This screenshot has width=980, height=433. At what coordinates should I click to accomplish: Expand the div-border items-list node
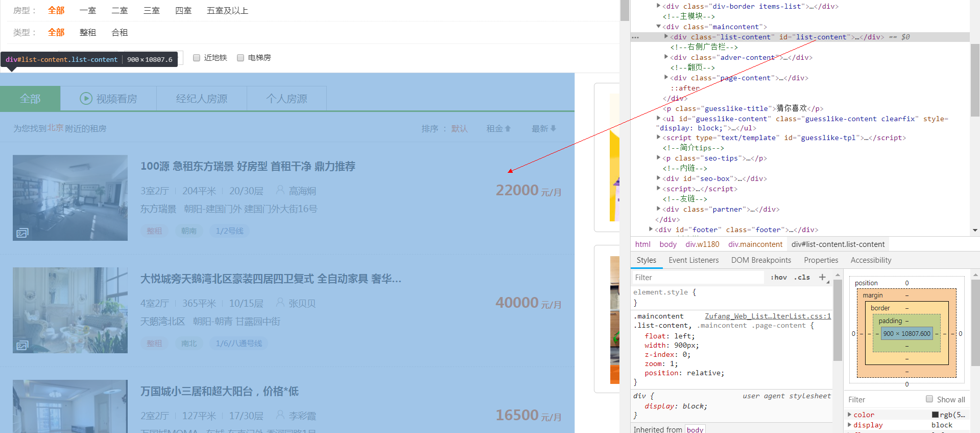[x=659, y=6]
